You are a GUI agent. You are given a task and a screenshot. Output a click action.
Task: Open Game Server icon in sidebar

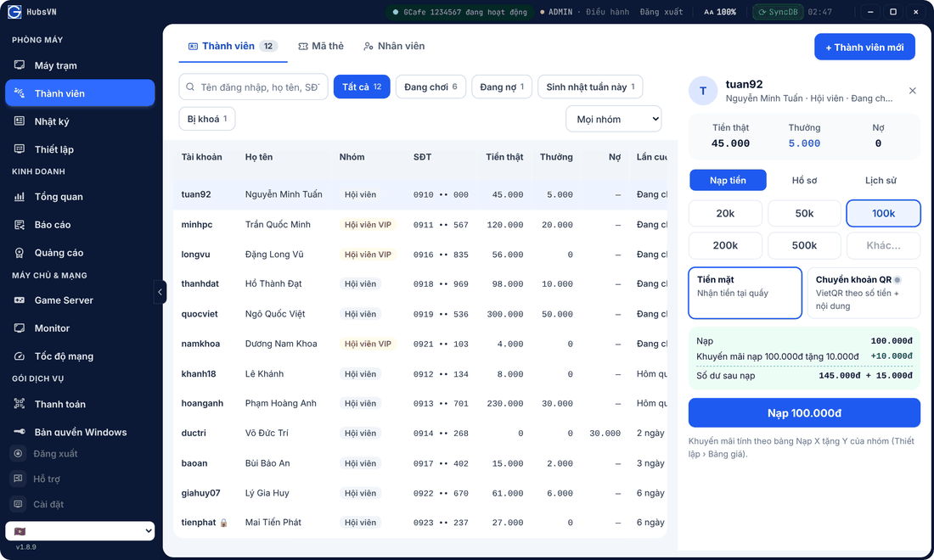[x=19, y=300]
